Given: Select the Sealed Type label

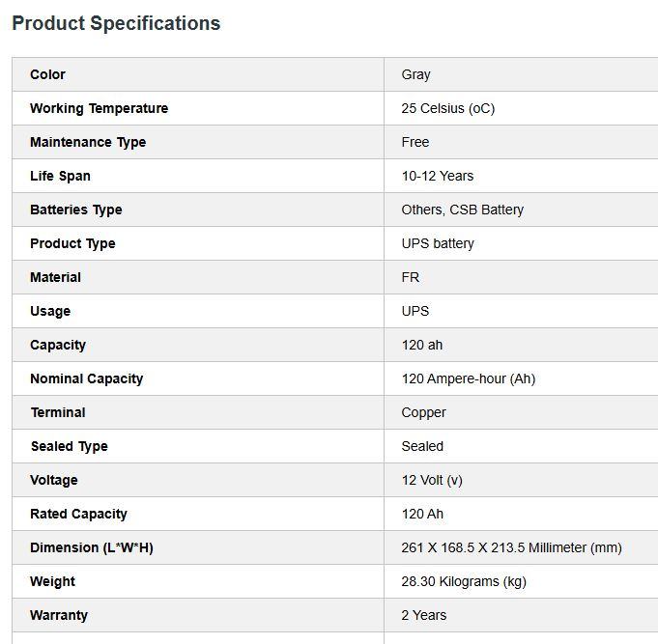Looking at the screenshot, I should coord(70,446).
